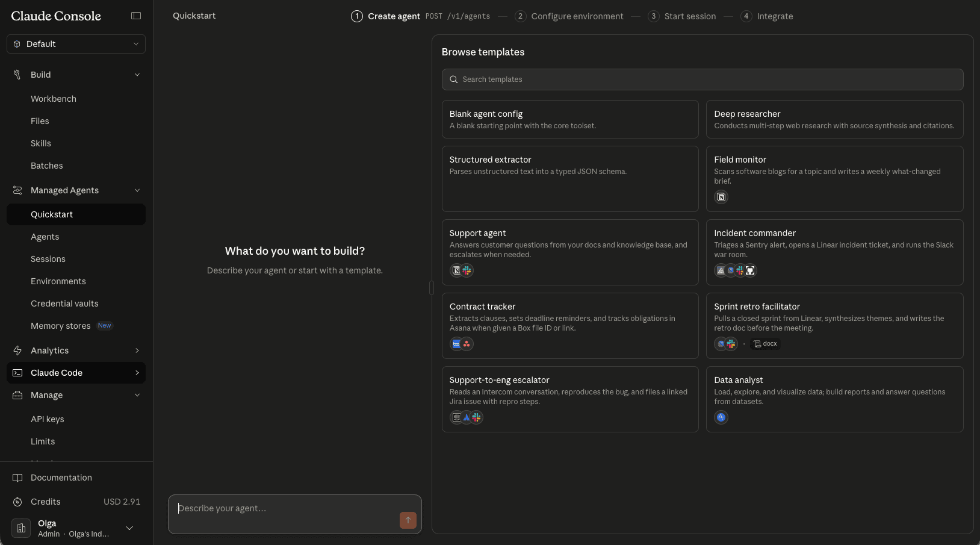Collapse the sidebar using the panel icon

click(x=136, y=16)
